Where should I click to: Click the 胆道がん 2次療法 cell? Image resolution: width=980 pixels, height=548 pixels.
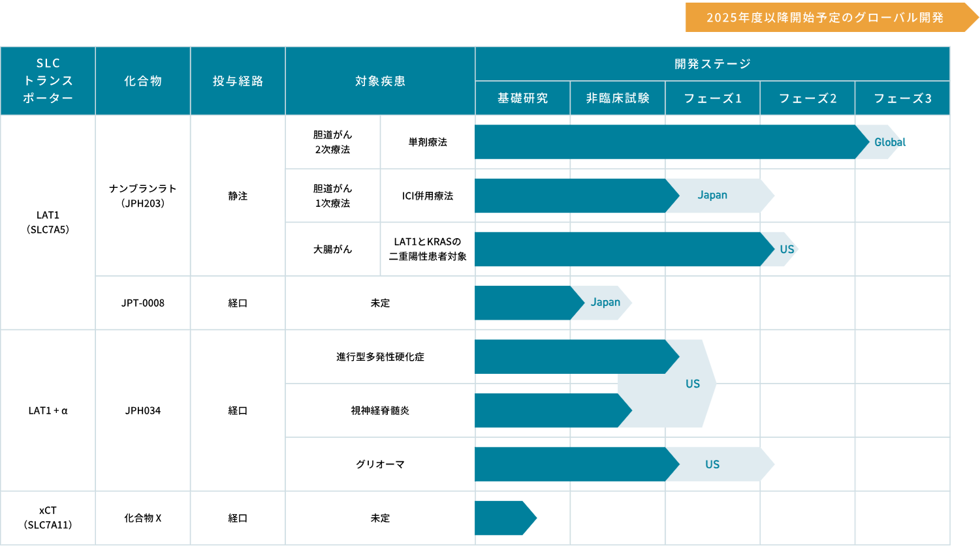tap(333, 142)
